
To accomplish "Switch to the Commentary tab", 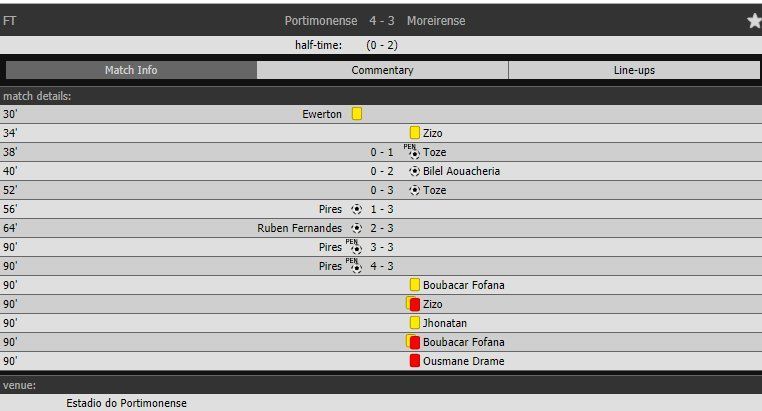I will click(382, 70).
